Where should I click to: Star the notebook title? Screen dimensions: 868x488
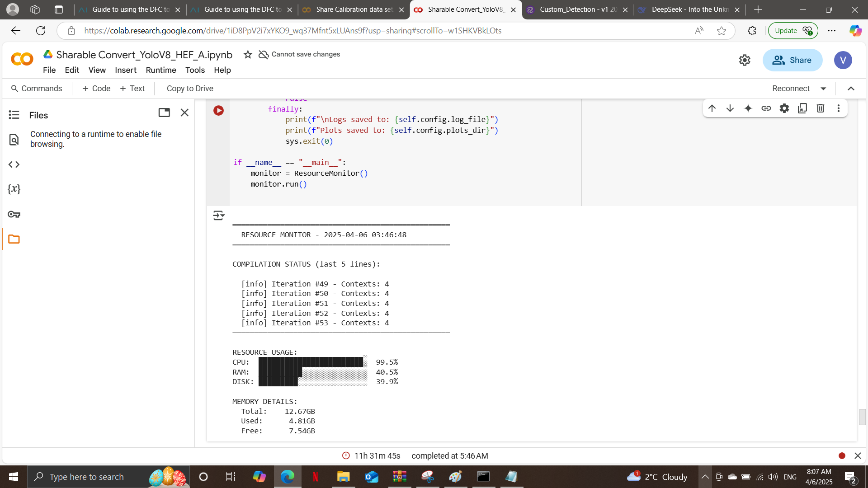(248, 55)
